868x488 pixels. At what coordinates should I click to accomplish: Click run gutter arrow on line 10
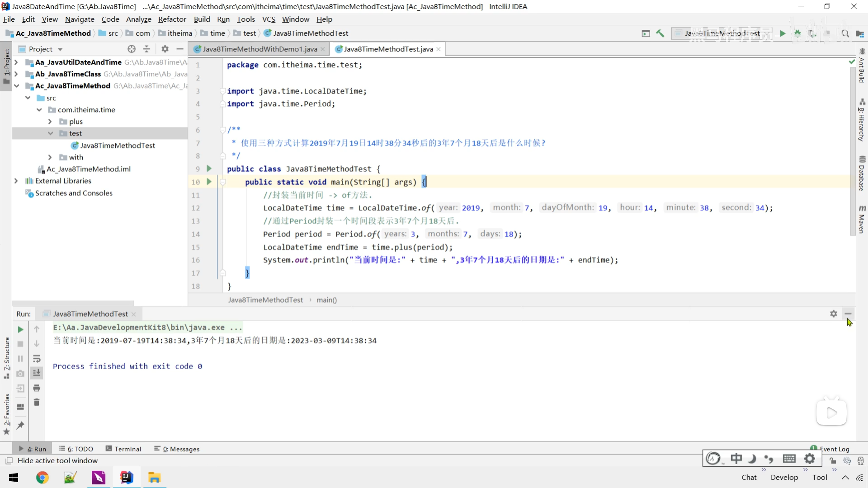(x=209, y=182)
